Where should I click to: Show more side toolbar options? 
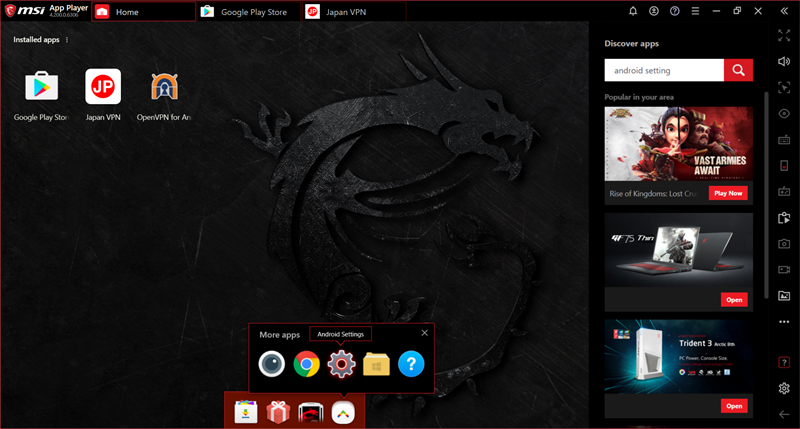(784, 322)
